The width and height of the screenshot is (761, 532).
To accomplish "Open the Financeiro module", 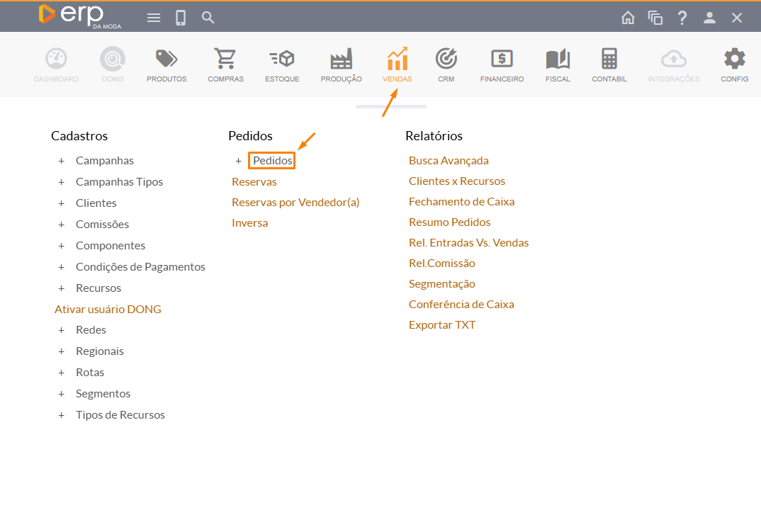I will tap(502, 60).
